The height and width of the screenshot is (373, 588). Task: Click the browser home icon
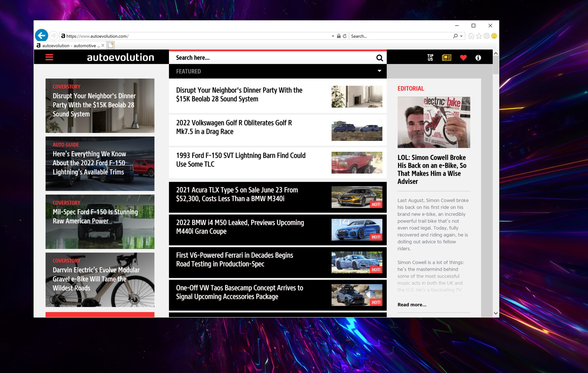pos(471,36)
